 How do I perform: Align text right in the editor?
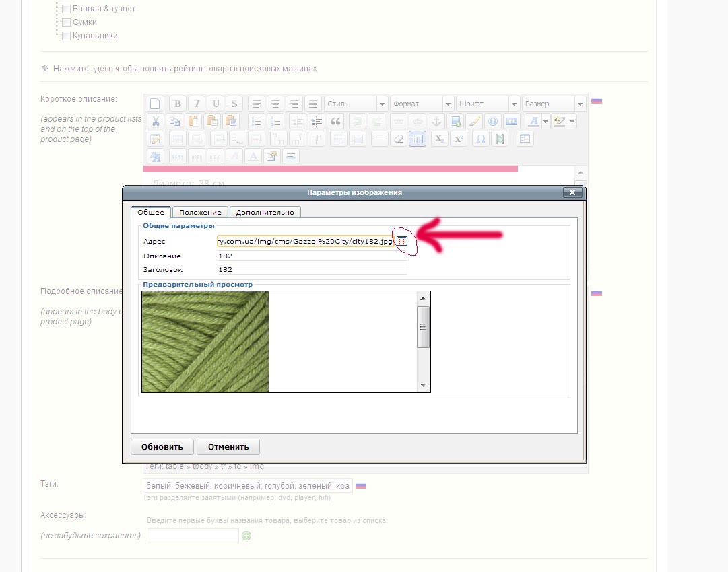(x=294, y=104)
